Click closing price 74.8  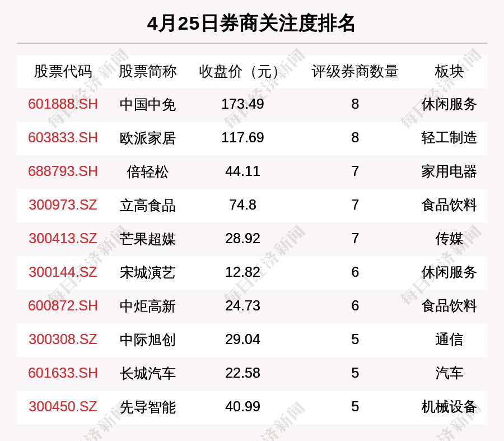[242, 205]
